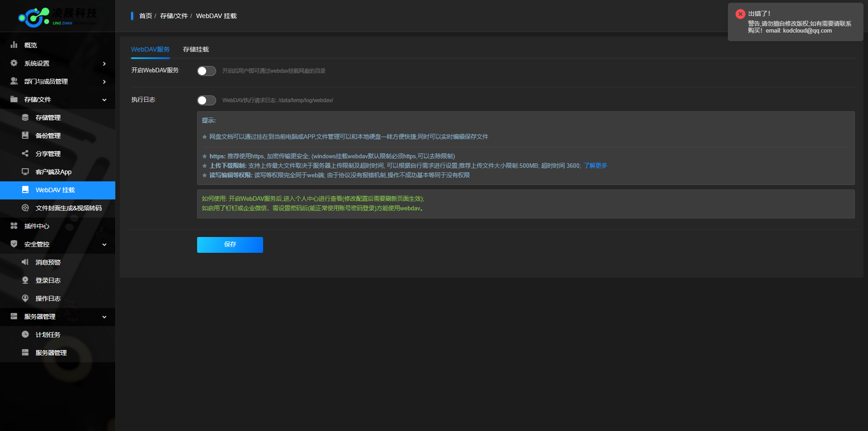Click the overview bar-chart icon
868x431 pixels.
tap(14, 45)
